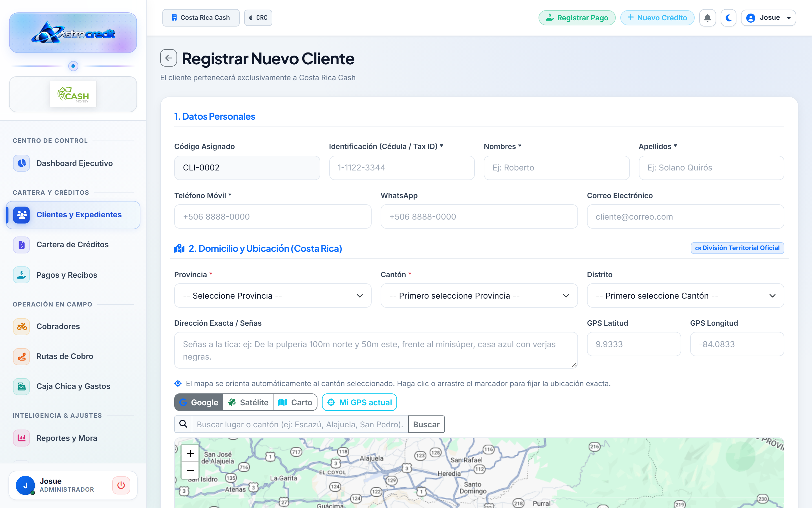Click the power logout icon next to Josue
This screenshot has width=812, height=508.
click(121, 485)
